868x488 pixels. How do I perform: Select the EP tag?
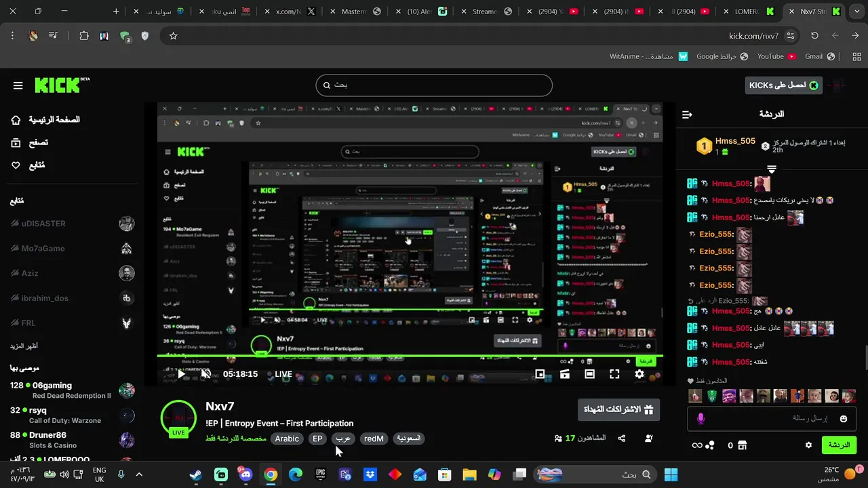pos(317,439)
